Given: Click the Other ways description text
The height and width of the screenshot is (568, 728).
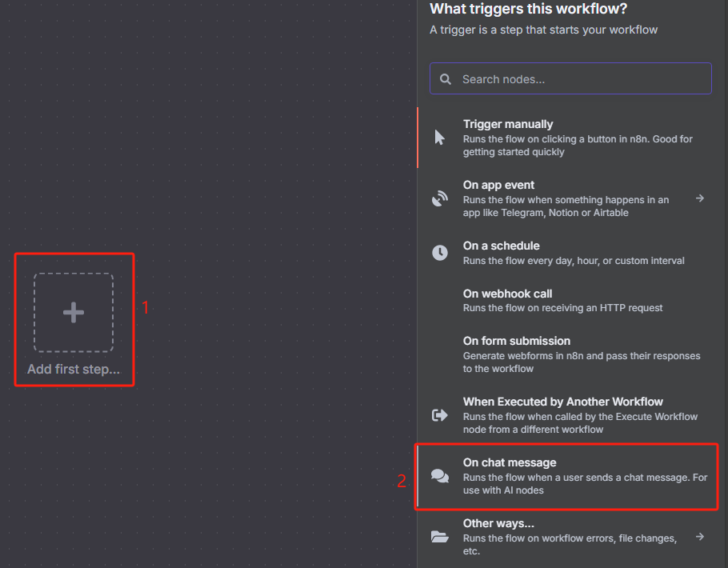Looking at the screenshot, I should coord(570,545).
